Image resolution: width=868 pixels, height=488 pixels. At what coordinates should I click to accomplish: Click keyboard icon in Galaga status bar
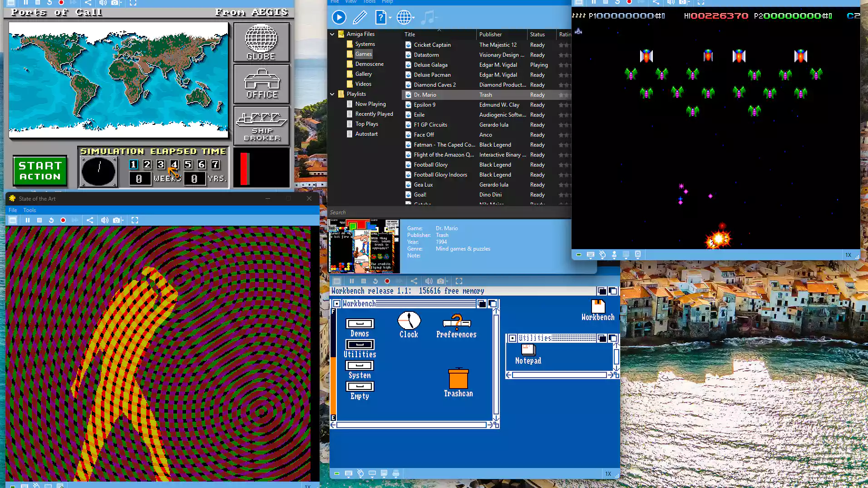tap(591, 255)
